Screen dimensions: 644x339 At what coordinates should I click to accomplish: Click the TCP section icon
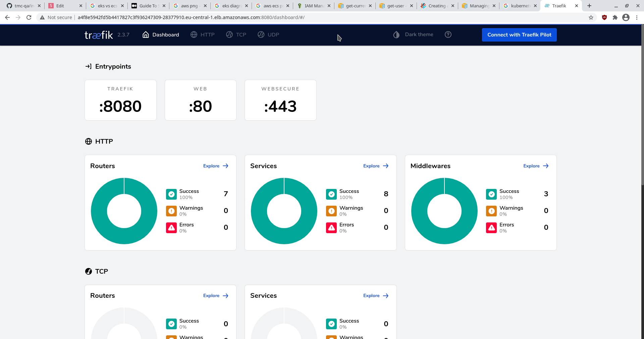click(89, 271)
